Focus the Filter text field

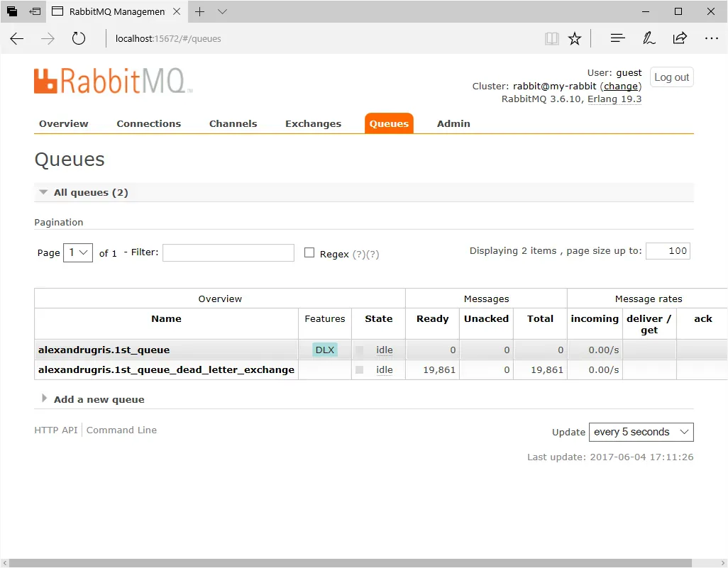(228, 253)
